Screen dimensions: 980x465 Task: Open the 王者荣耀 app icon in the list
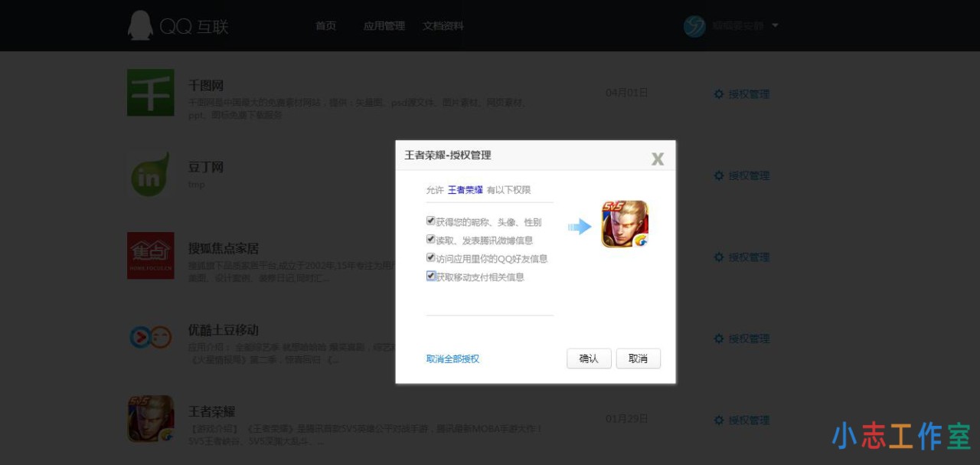click(150, 418)
